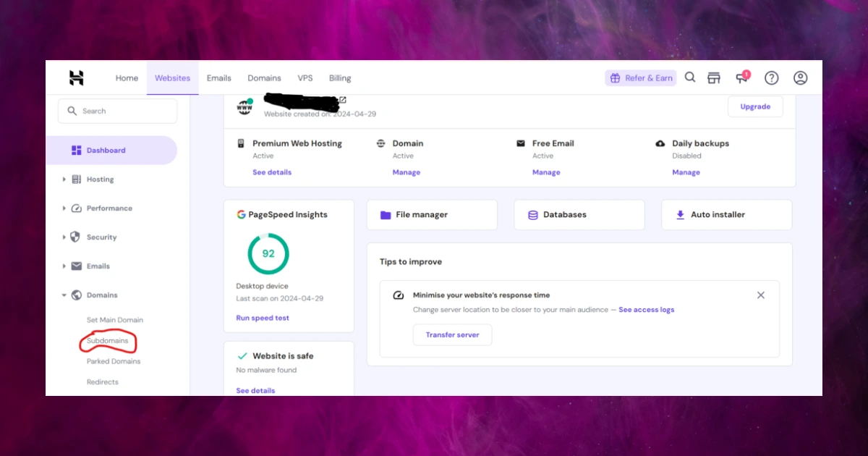Go to the Billing top tab
868x456 pixels.
point(340,78)
